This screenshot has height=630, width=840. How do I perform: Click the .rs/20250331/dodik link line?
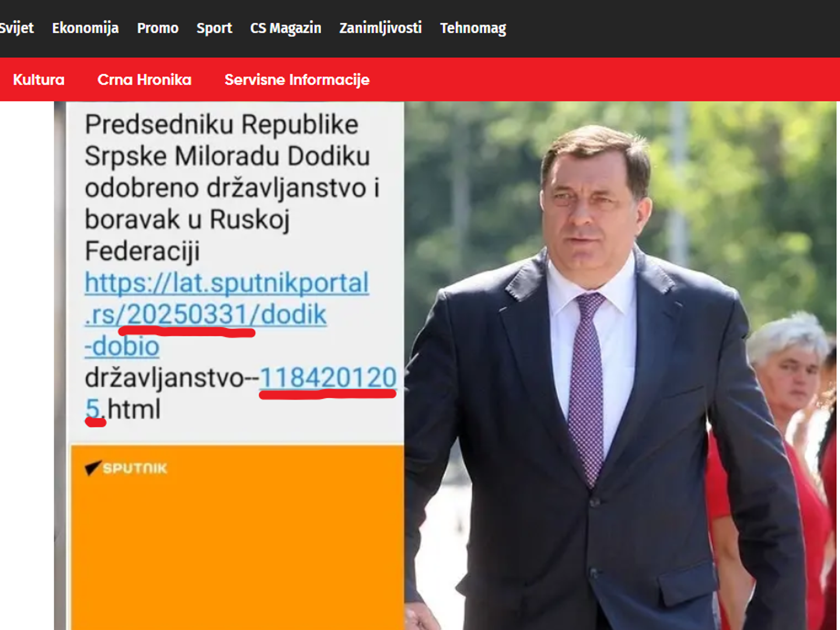coord(206,314)
